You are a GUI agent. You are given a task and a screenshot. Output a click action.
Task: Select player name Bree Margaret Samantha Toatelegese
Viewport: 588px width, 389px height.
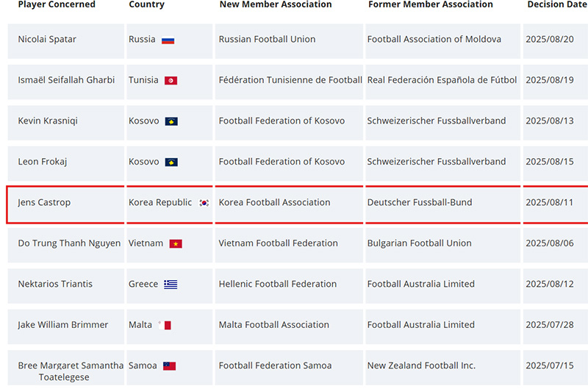point(71,371)
